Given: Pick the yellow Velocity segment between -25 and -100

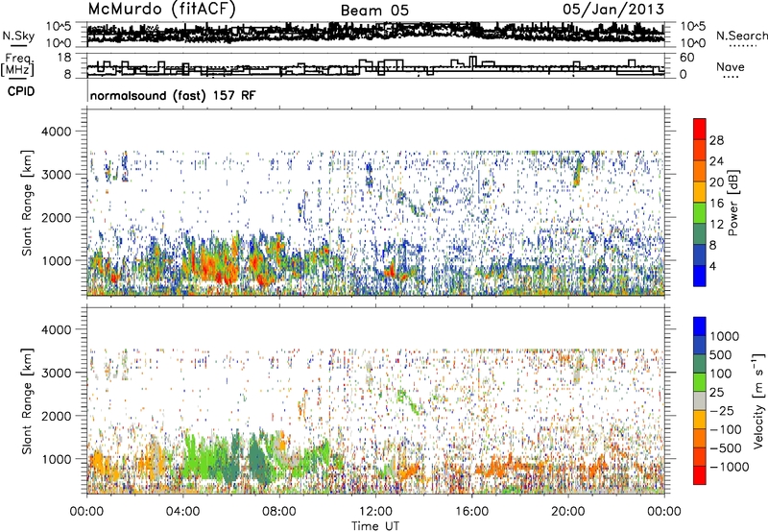Looking at the screenshot, I should 700,420.
